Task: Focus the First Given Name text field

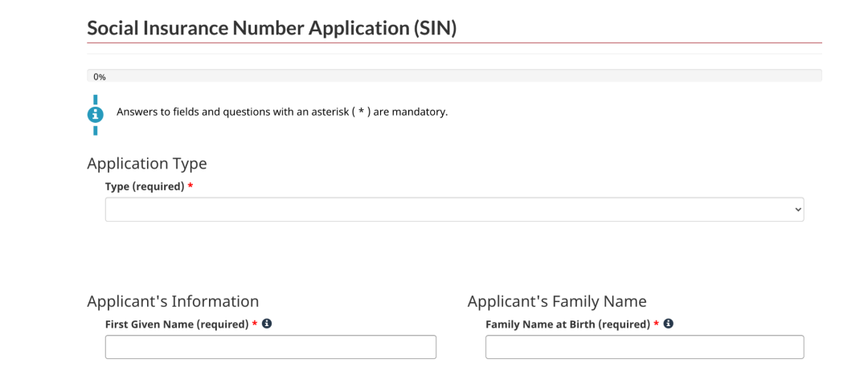Action: tap(271, 347)
